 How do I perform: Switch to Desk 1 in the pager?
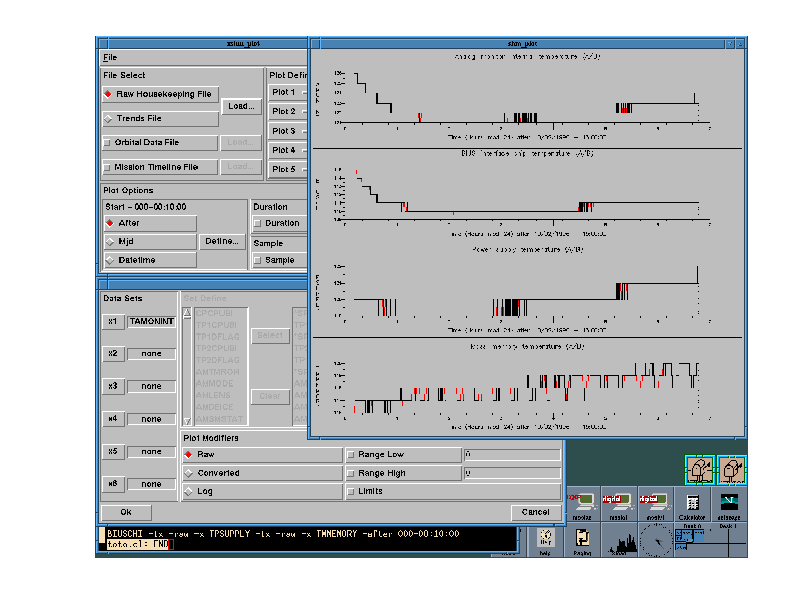728,541
